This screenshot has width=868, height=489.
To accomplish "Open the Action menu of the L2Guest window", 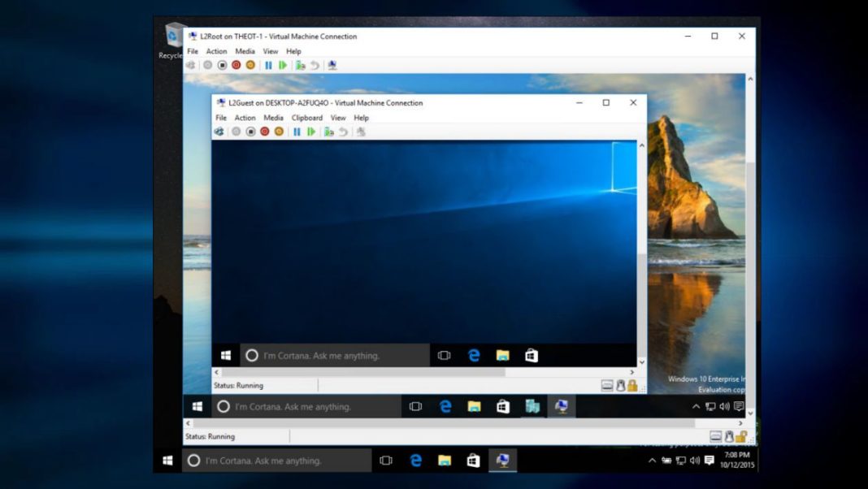I will point(245,117).
